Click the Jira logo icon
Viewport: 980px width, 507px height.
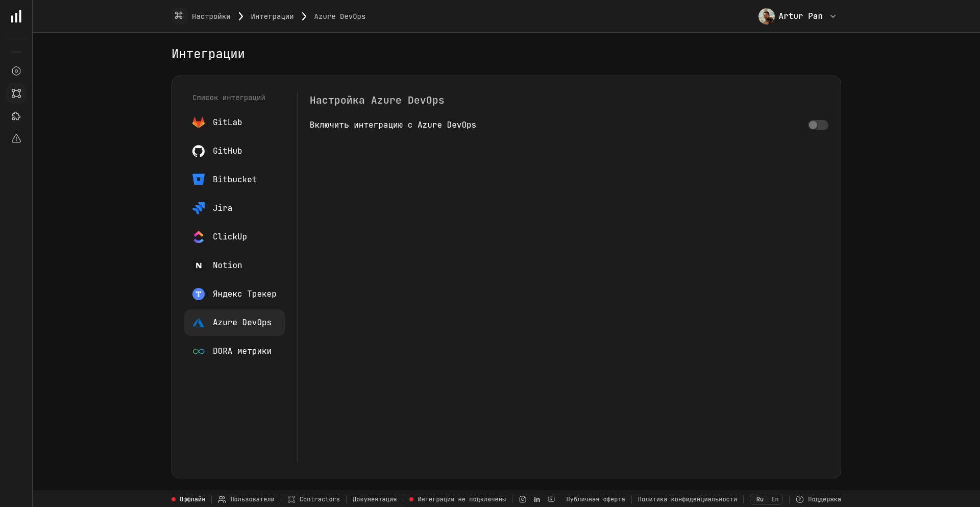coord(199,208)
